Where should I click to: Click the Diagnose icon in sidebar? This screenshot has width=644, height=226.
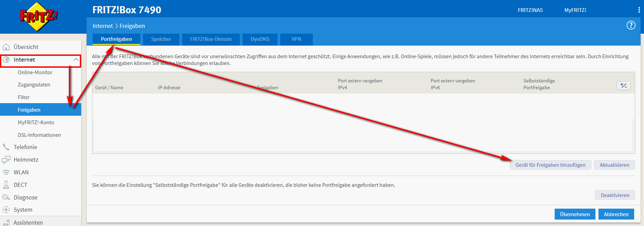click(x=6, y=197)
